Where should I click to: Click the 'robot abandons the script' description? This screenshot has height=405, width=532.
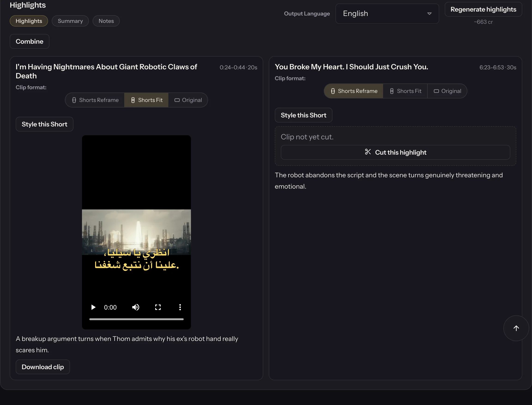(389, 181)
